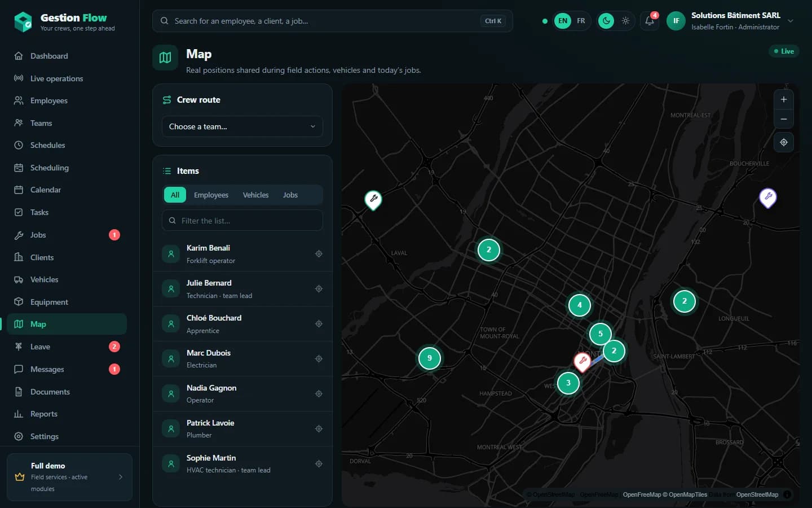Expand the Full demo modules panel
This screenshot has width=812, height=508.
(69, 477)
